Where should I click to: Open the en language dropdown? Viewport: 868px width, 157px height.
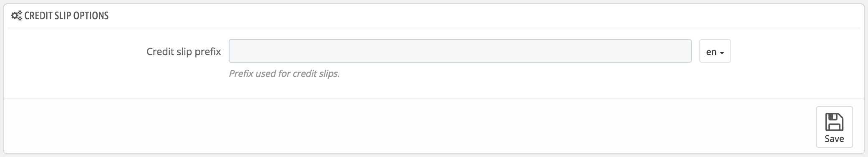pos(715,51)
